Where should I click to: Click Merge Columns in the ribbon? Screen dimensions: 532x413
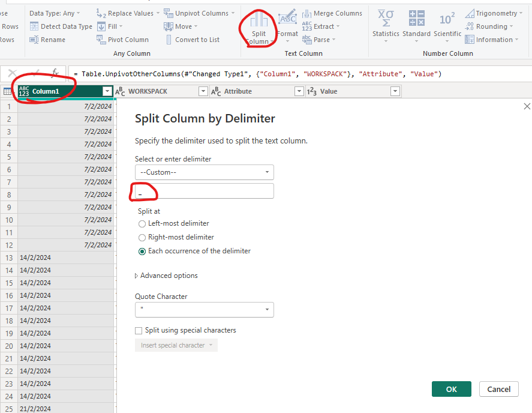pos(332,13)
